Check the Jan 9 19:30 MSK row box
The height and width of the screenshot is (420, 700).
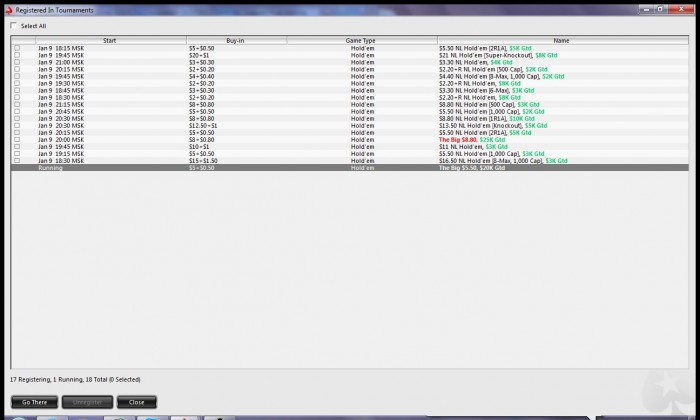point(17,83)
